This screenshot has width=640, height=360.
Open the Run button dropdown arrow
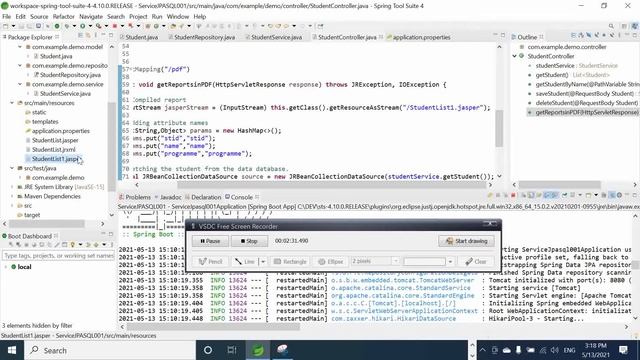90,26
